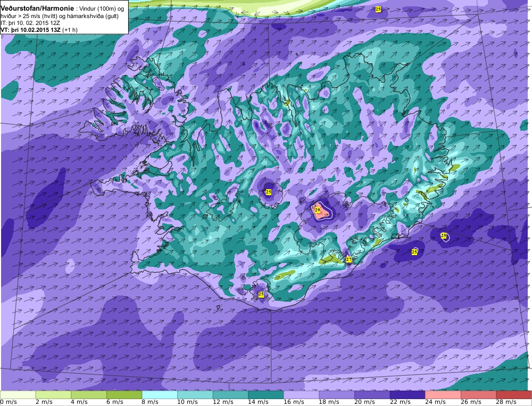The image size is (532, 406).
Task: Click the 25 gust label near the south coast glacier
Action: pyautogui.click(x=261, y=294)
